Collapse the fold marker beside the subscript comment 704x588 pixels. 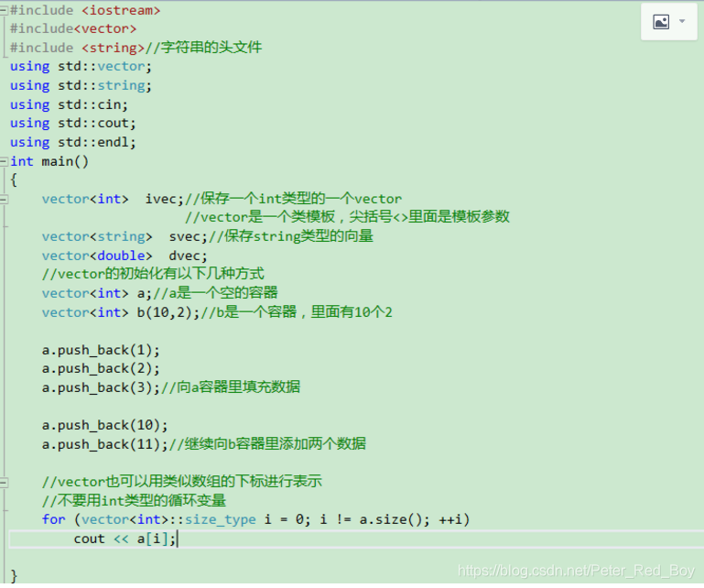tap(4, 482)
